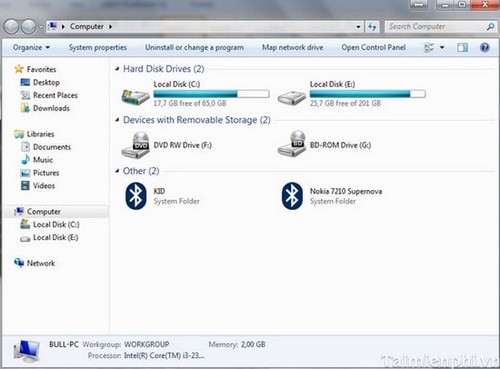Viewport: 500px width, 369px height.
Task: Open Help with the question mark icon
Action: (485, 47)
